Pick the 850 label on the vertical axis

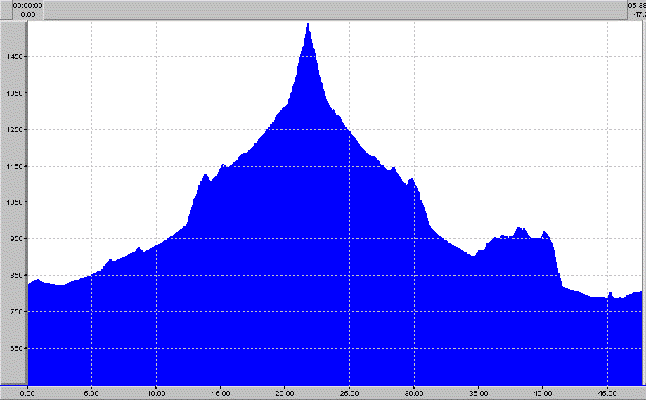(x=13, y=275)
